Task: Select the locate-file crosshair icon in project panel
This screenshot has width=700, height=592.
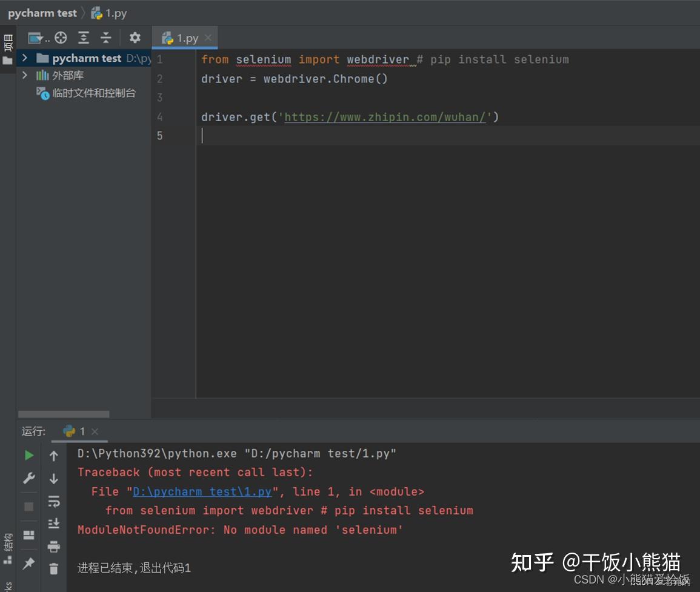Action: (61, 37)
